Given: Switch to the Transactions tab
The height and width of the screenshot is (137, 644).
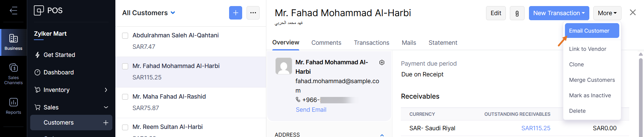Looking at the screenshot, I should pyautogui.click(x=371, y=43).
